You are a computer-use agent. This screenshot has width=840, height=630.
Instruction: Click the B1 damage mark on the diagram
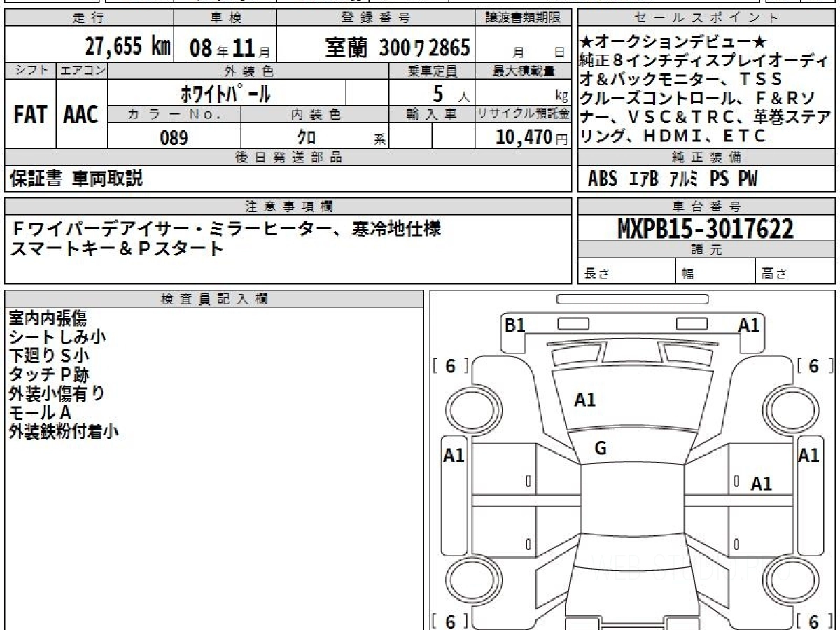[515, 325]
